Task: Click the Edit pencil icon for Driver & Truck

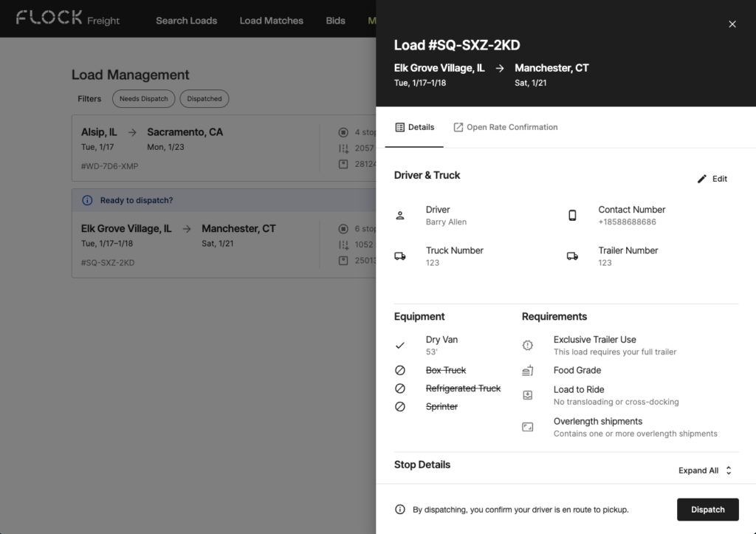Action: [701, 178]
